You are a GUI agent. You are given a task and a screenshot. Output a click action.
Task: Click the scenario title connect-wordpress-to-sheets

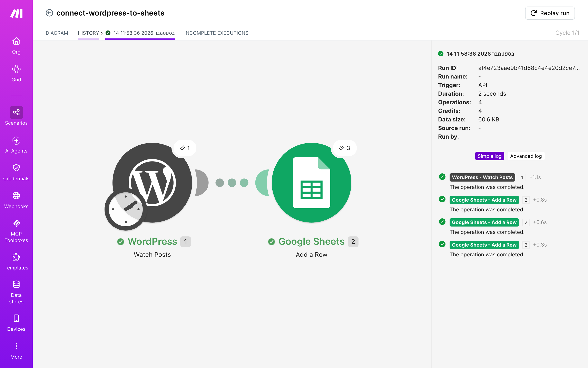(x=110, y=13)
